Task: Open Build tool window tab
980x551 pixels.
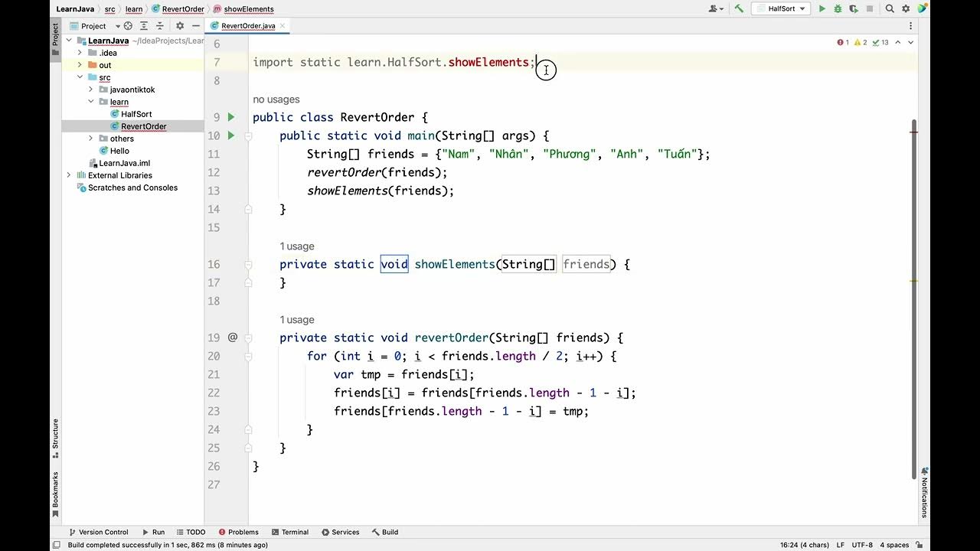Action: [x=385, y=532]
